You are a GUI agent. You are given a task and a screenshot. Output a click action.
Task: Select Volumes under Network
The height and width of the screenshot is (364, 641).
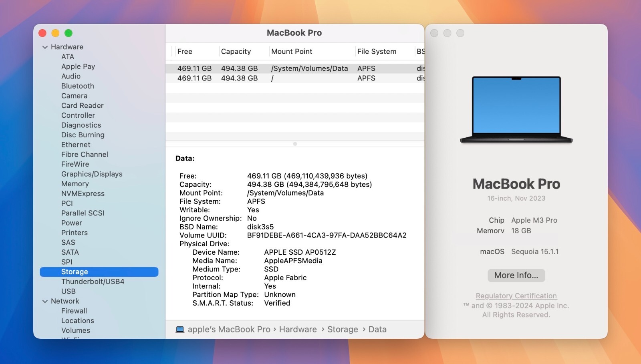pos(76,331)
